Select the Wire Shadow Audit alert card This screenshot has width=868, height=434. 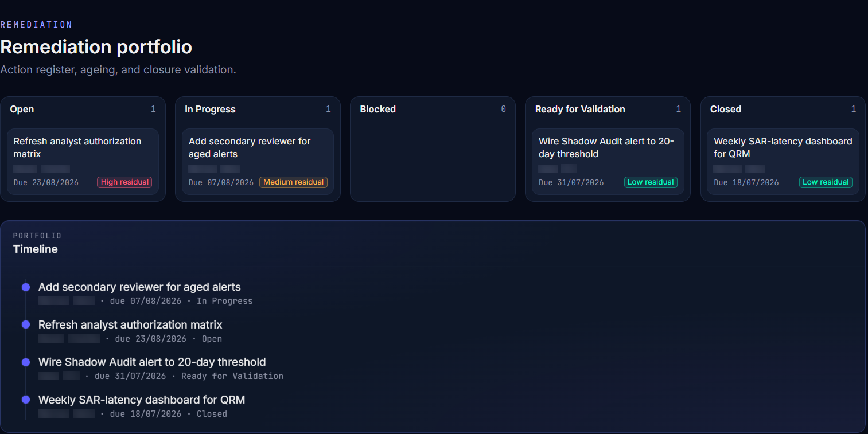point(608,162)
